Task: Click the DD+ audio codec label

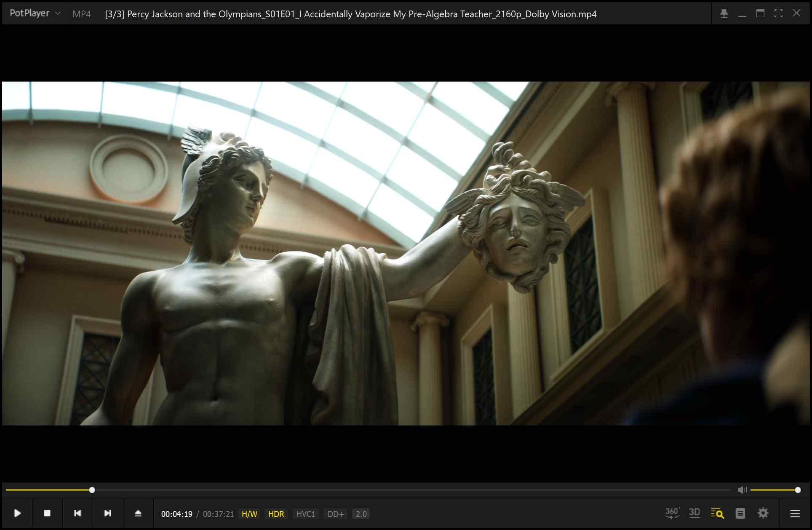Action: coord(336,514)
